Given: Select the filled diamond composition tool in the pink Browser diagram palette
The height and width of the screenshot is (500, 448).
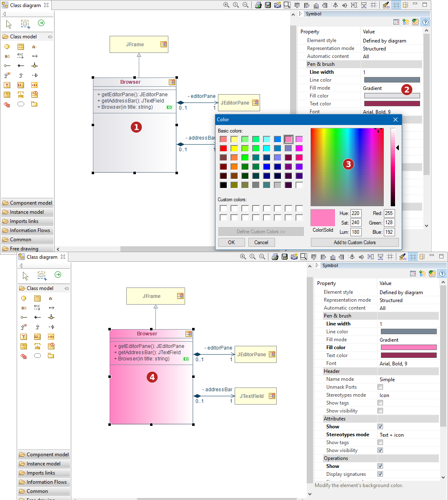Looking at the screenshot, I should click(x=38, y=317).
